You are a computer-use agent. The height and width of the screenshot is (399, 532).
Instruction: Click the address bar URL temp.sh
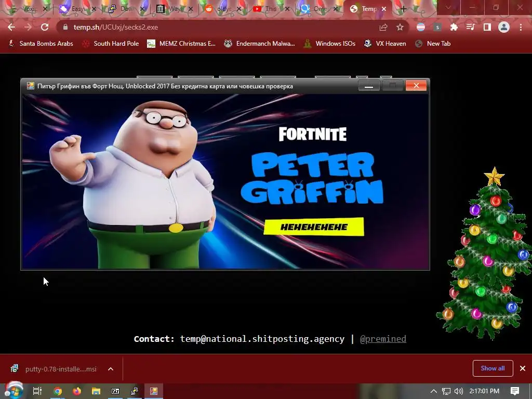tap(116, 27)
